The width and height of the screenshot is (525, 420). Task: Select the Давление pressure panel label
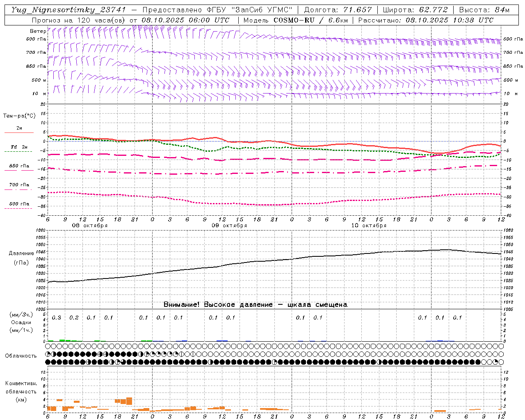click(21, 253)
